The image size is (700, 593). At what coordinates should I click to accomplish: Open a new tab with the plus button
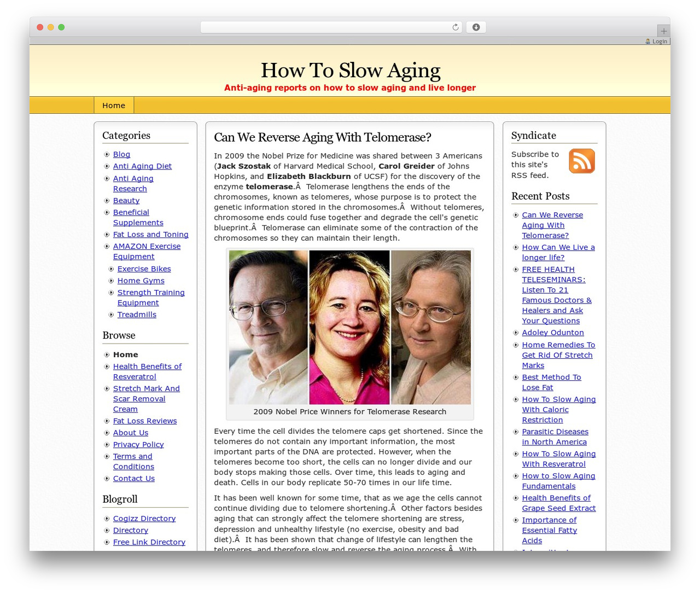tap(663, 31)
